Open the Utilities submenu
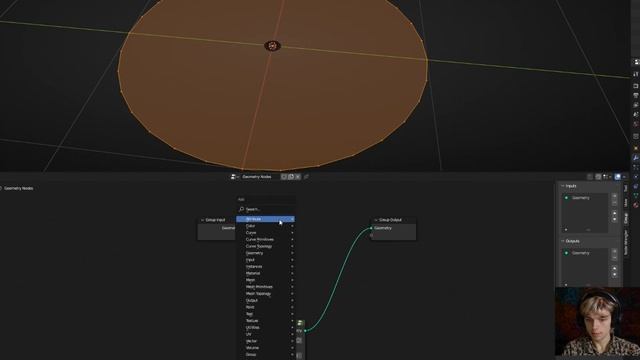 [x=265, y=327]
